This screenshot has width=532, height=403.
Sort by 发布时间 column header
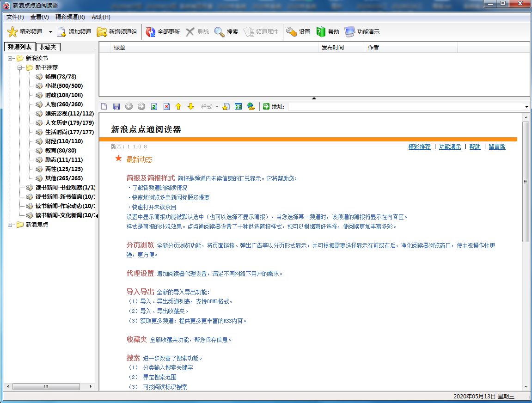342,48
